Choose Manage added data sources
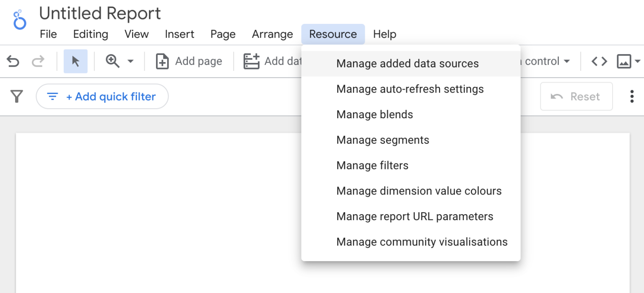This screenshot has height=293, width=644. point(407,64)
